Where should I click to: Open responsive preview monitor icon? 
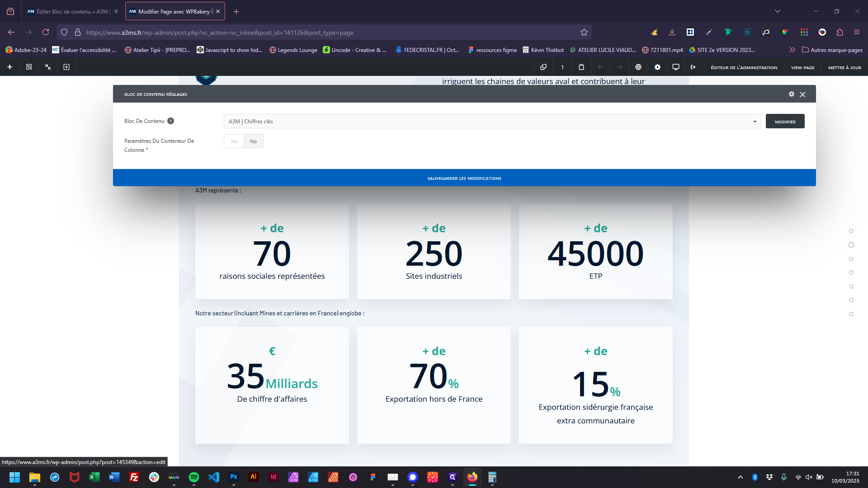click(676, 67)
